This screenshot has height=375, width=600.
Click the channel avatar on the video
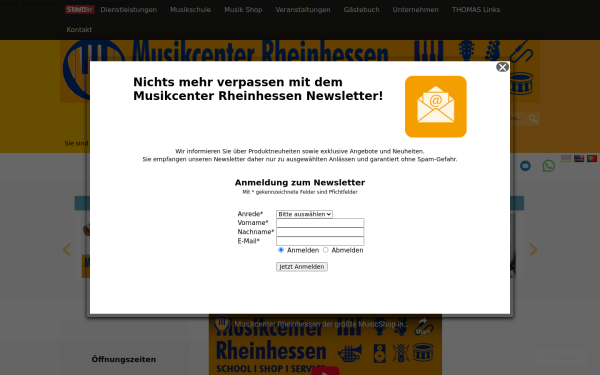222,324
